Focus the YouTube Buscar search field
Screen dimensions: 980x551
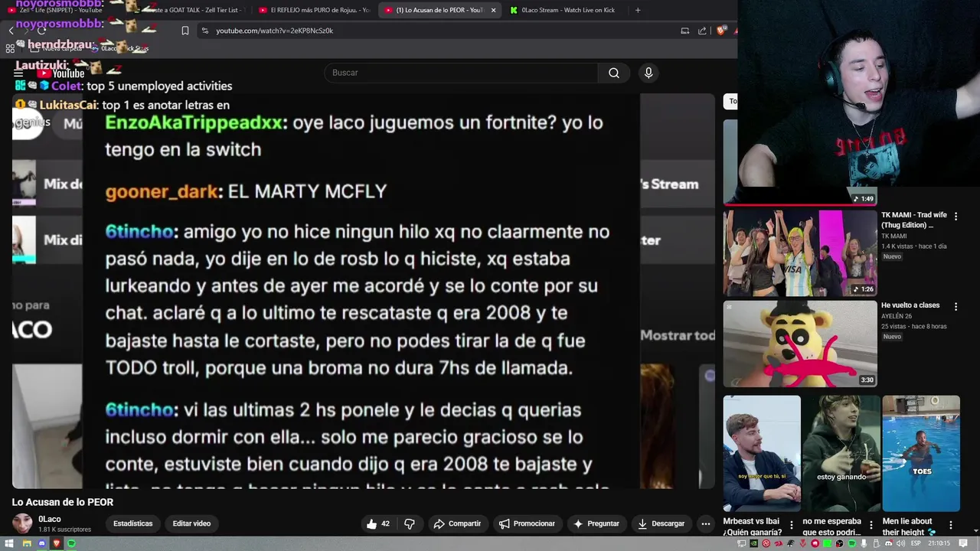pyautogui.click(x=461, y=73)
